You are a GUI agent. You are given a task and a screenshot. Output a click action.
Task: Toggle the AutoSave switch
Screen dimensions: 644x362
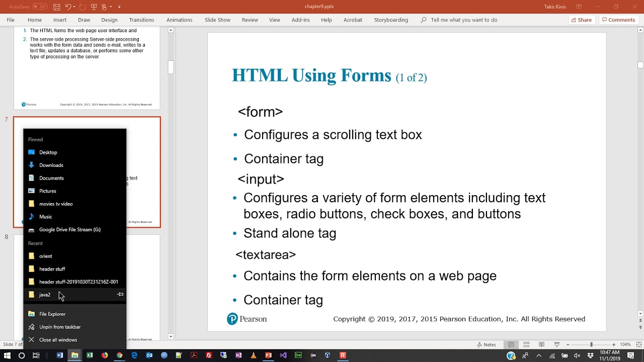[39, 7]
